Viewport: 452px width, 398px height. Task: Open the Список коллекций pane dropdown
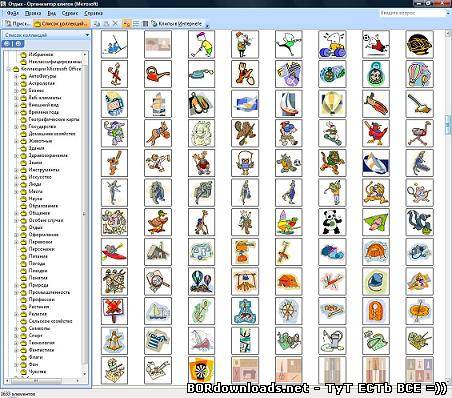87,35
